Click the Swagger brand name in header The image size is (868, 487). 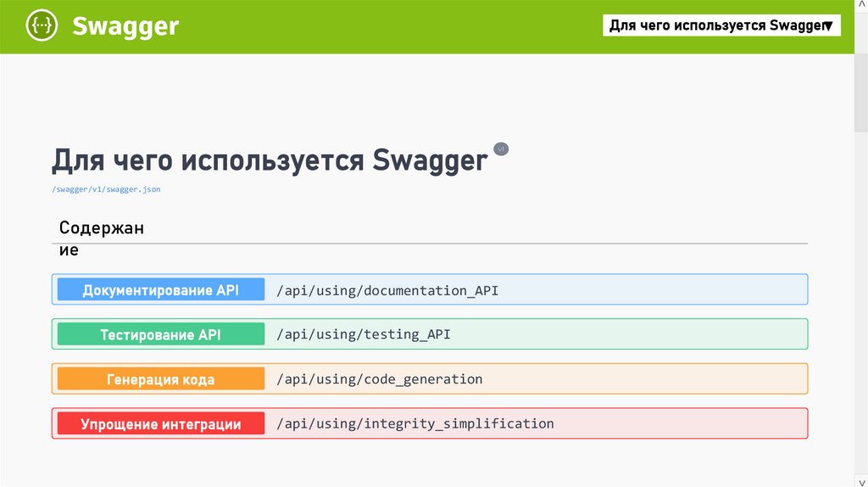(x=125, y=26)
